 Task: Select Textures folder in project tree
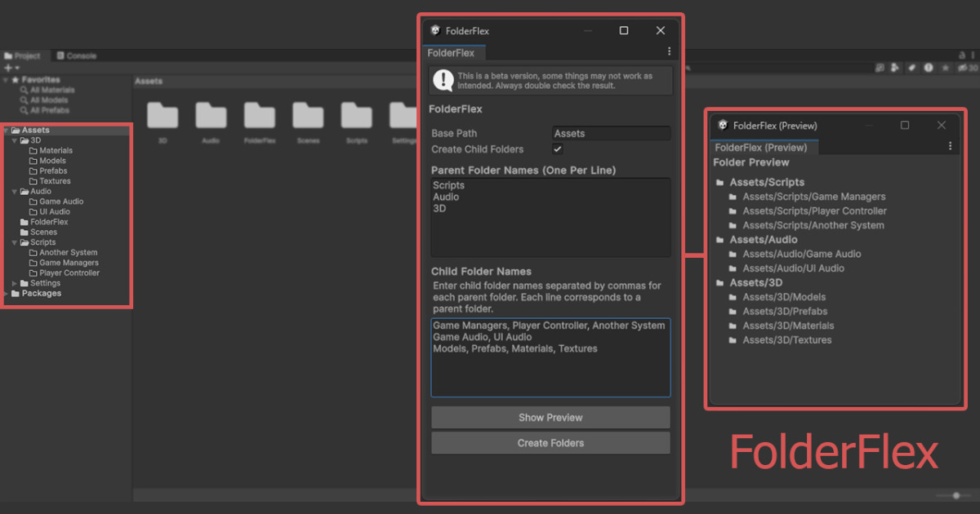(50, 181)
